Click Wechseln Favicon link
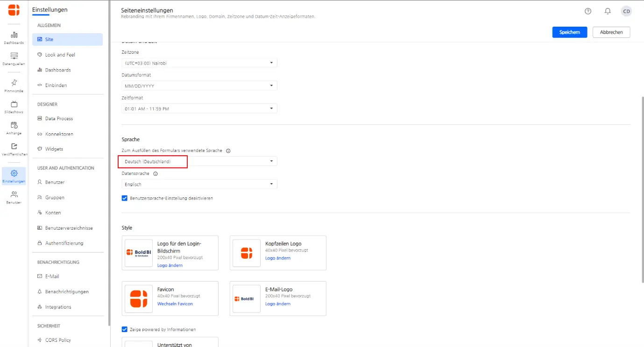 [175, 304]
